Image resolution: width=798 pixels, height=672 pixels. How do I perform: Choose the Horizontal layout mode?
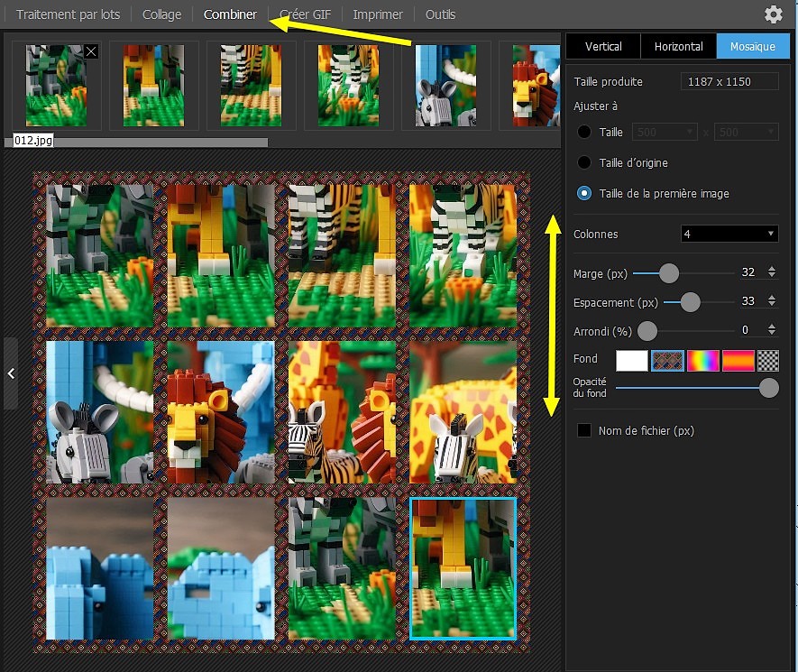[x=678, y=46]
